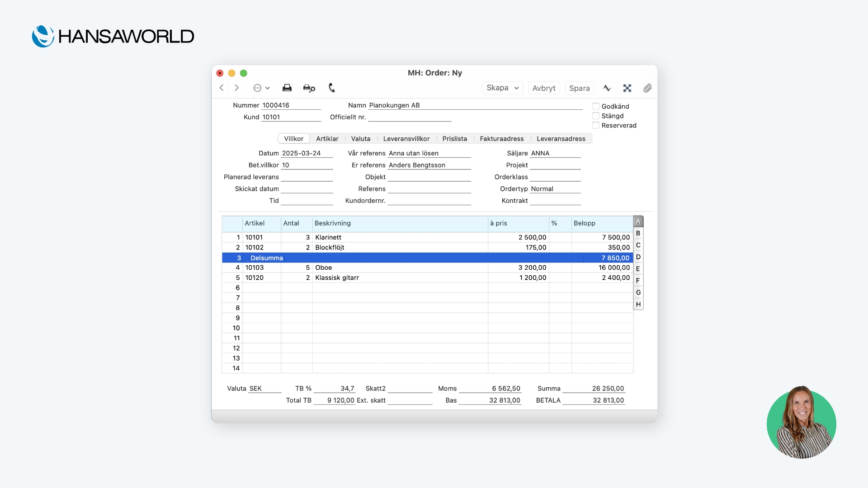The width and height of the screenshot is (868, 488).
Task: Open print preview icon
Action: 309,88
